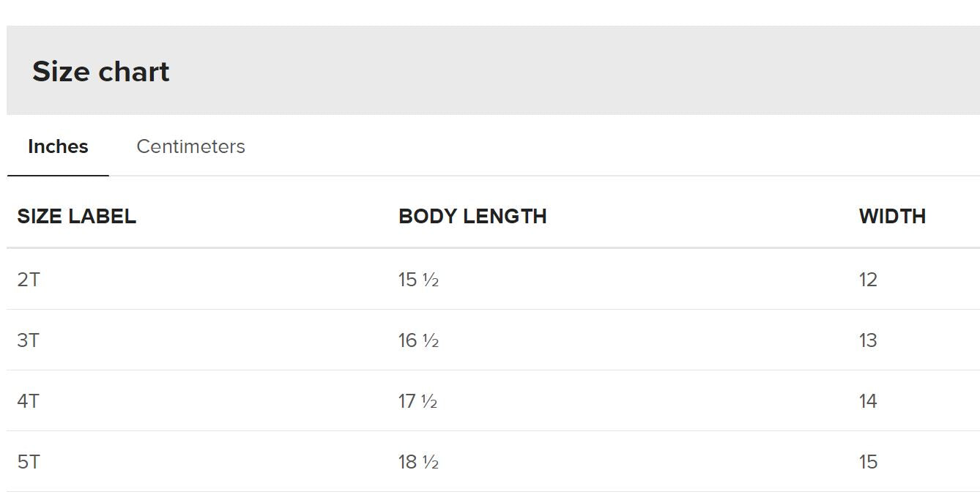Click the 16 ½ body length value

coord(418,340)
